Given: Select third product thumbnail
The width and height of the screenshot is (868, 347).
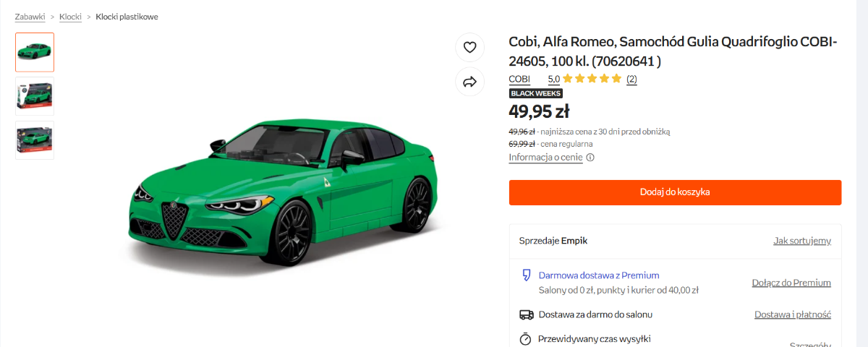Looking at the screenshot, I should (x=35, y=140).
